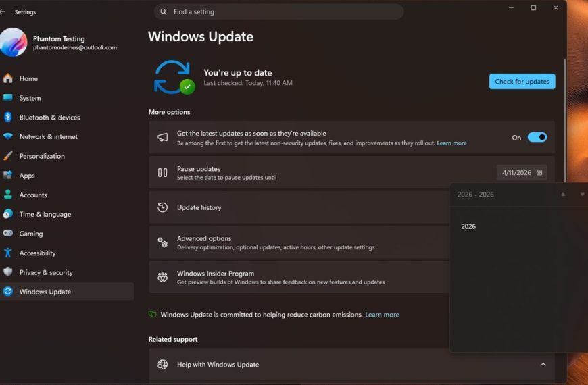Select year 2026 in the picker
Image resolution: width=588 pixels, height=385 pixels.
[x=468, y=226]
